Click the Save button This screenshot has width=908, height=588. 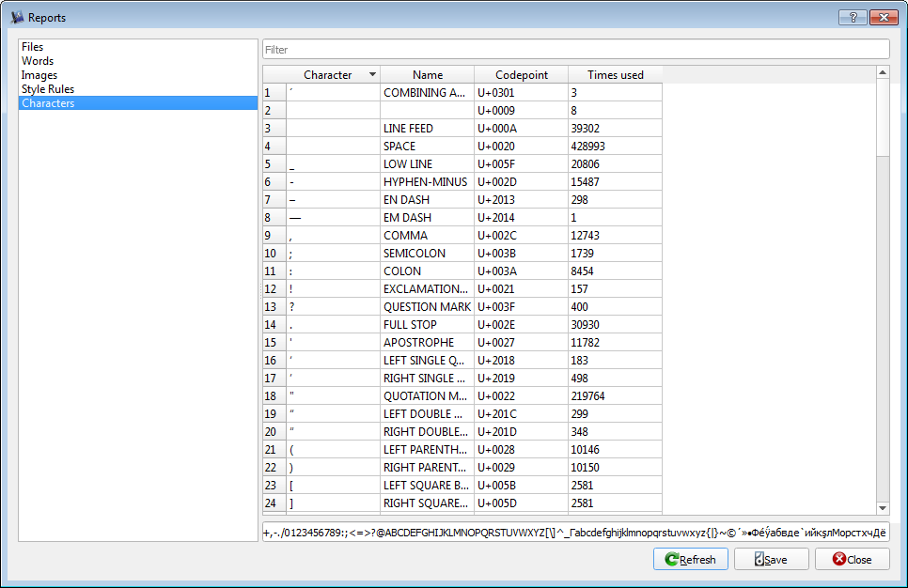[x=772, y=559]
